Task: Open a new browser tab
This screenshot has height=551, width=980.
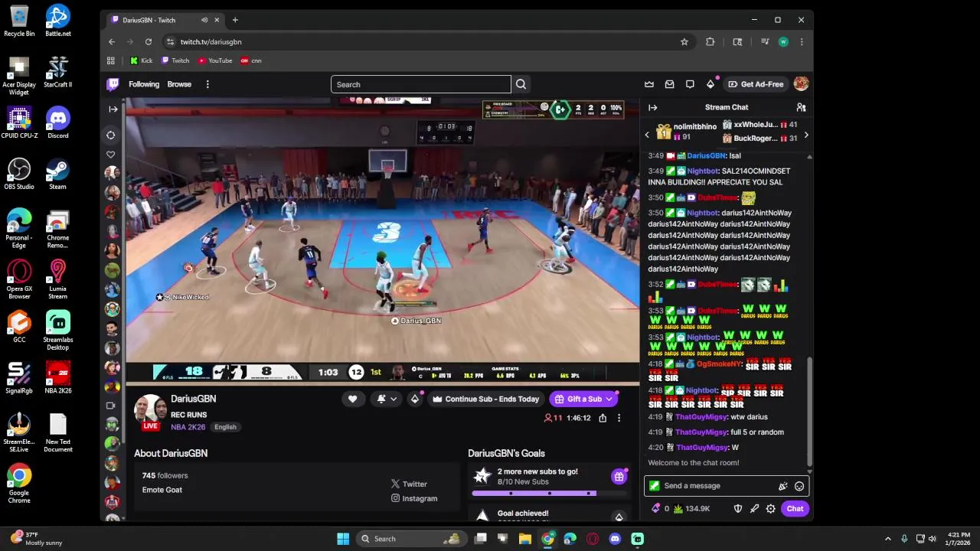Action: click(235, 20)
